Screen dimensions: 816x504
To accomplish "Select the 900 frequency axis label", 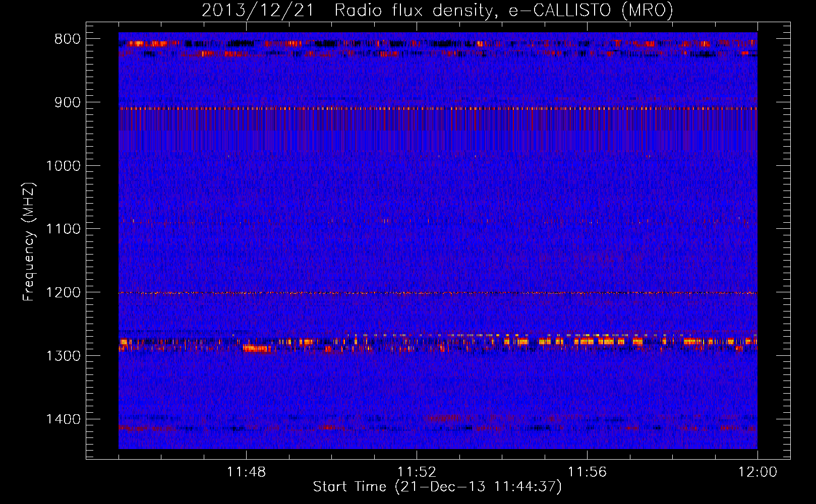I will [x=68, y=103].
